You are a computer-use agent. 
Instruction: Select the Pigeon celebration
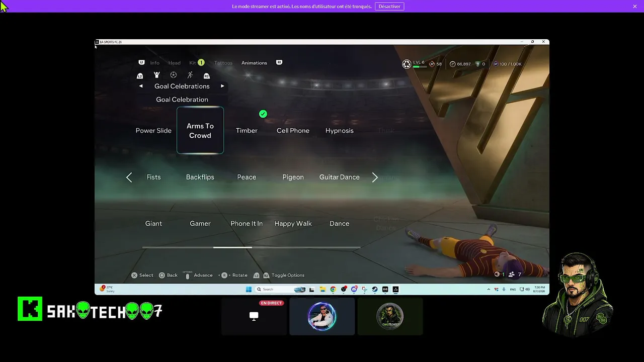[x=293, y=177]
